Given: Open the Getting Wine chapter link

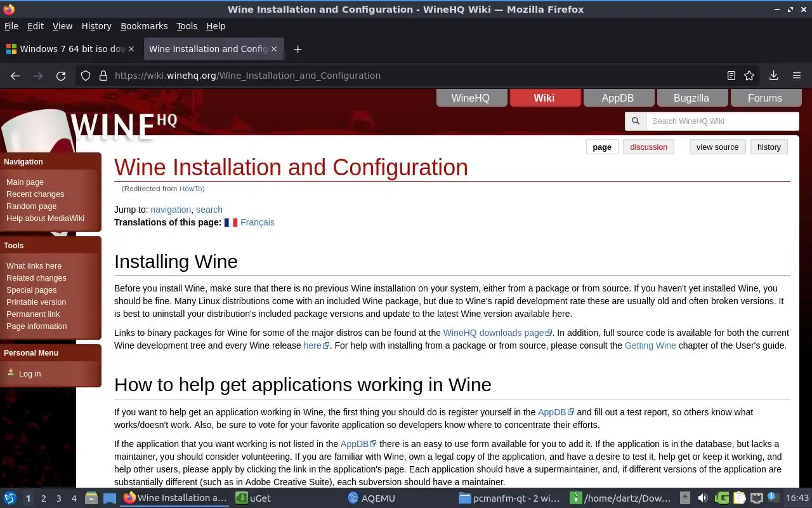Looking at the screenshot, I should coord(650,345).
